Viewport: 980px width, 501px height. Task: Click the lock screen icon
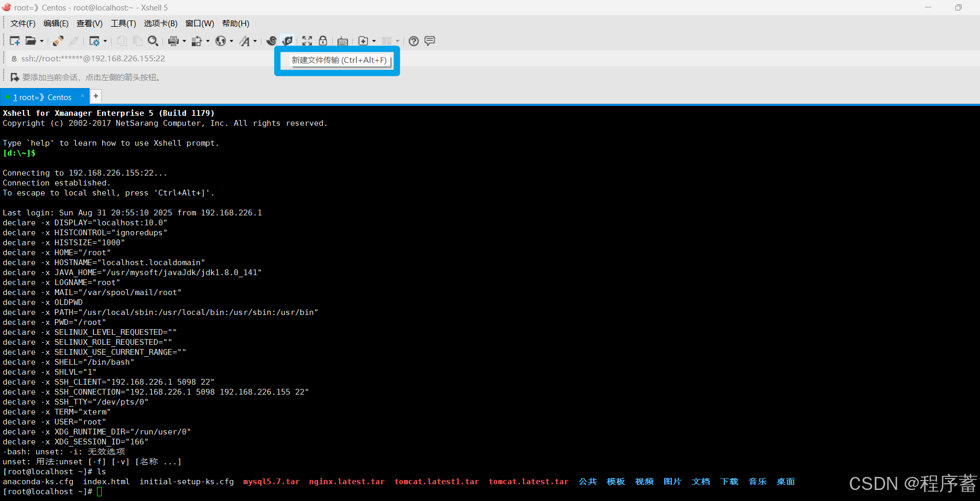[x=323, y=40]
